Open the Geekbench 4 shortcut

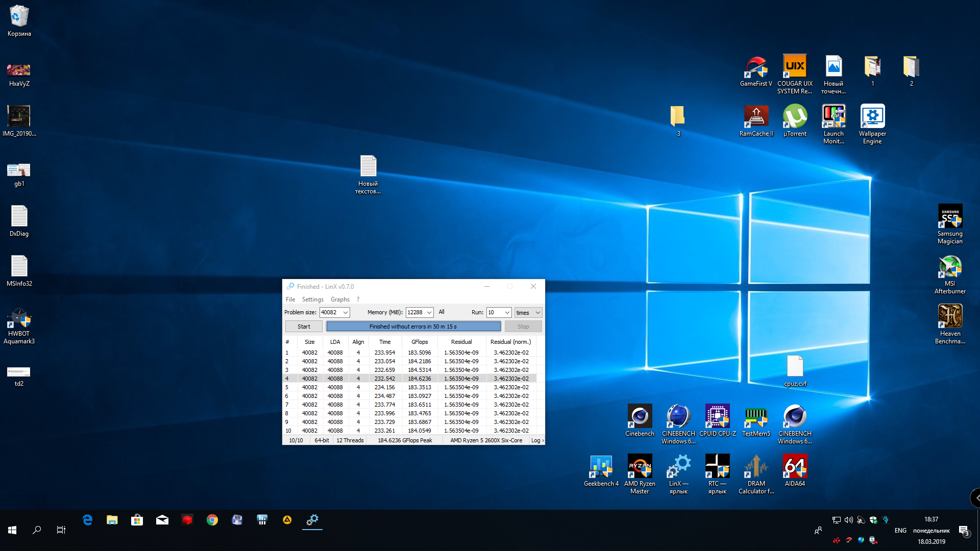point(601,467)
